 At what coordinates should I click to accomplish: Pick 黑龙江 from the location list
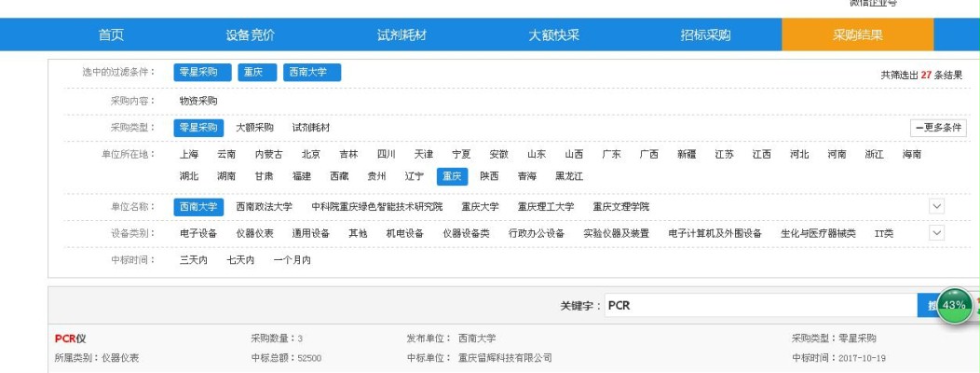tap(568, 176)
